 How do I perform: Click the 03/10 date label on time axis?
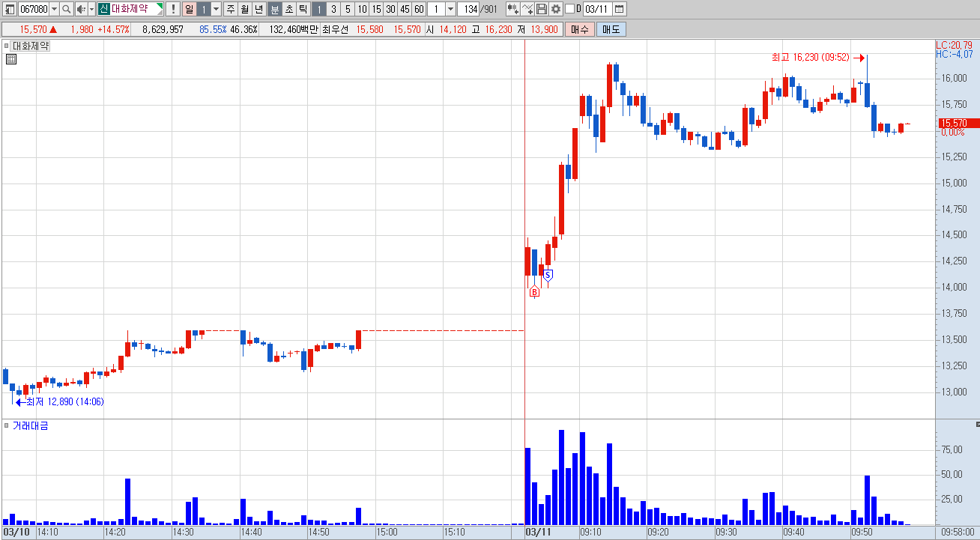point(16,532)
